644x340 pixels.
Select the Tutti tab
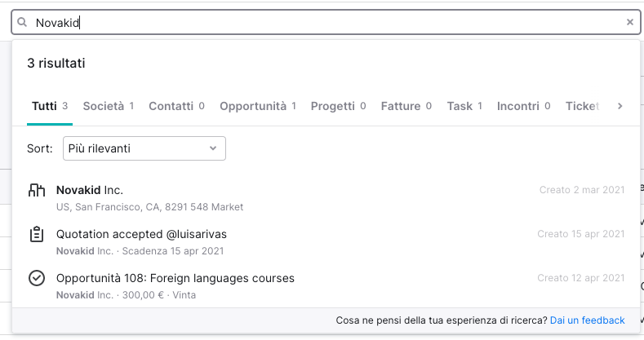(x=50, y=106)
